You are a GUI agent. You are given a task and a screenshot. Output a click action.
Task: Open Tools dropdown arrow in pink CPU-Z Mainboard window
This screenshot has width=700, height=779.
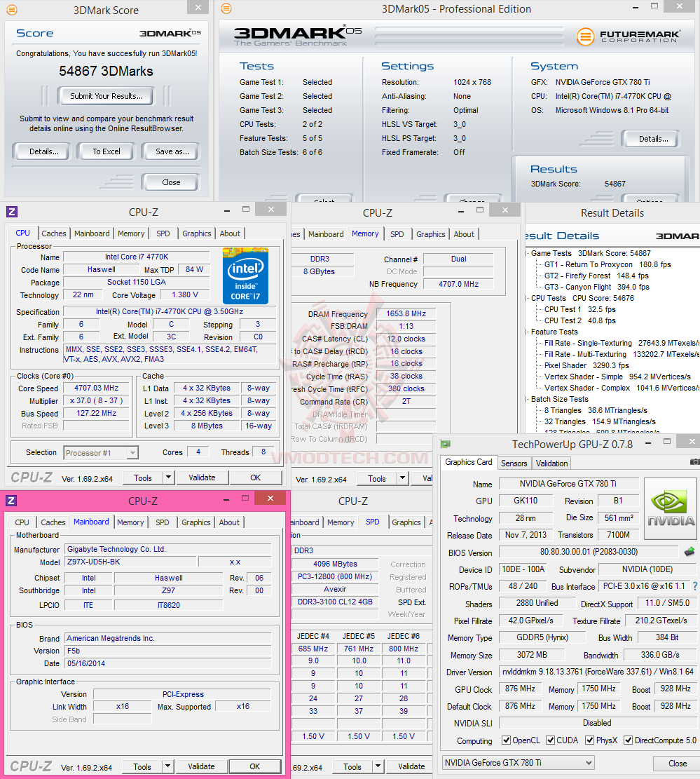167,766
